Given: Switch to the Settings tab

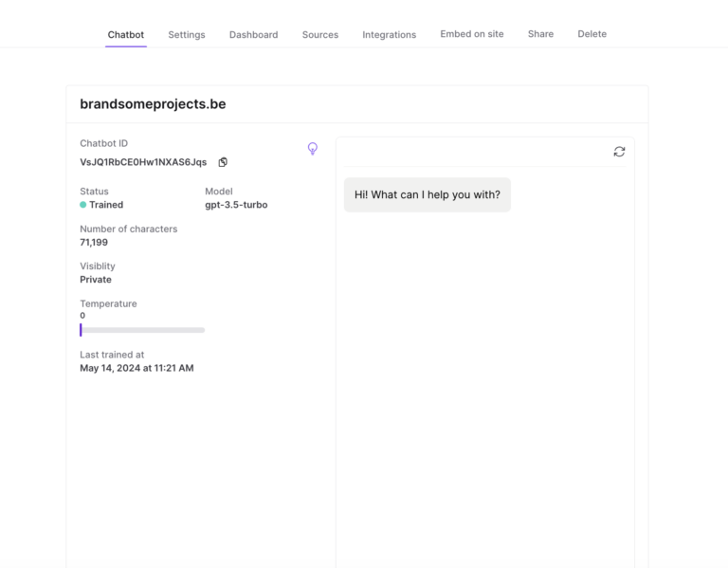Looking at the screenshot, I should 187,35.
